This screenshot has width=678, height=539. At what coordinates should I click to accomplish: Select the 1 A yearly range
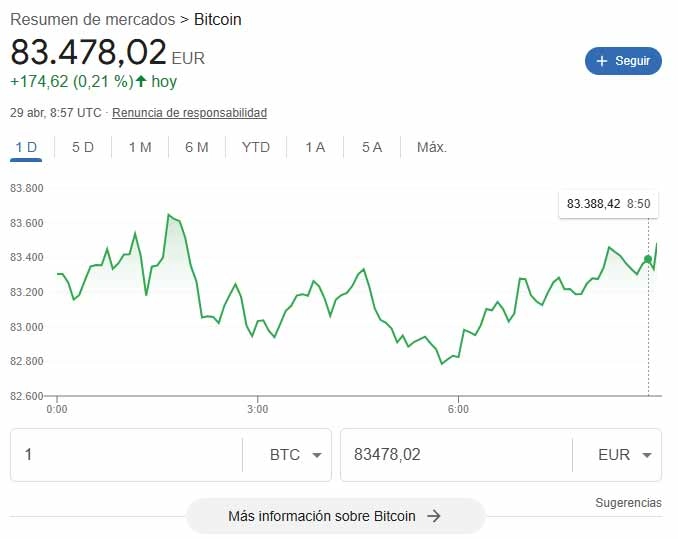[315, 147]
